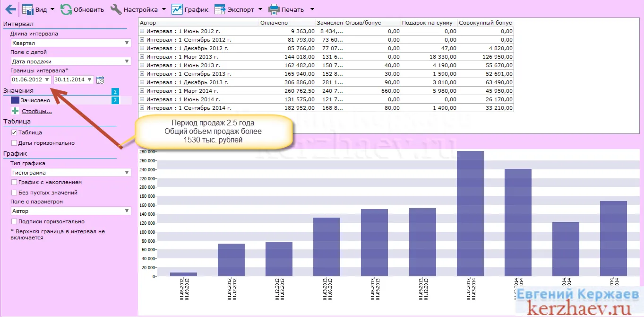Image resolution: width=644 pixels, height=317 pixels.
Task: Enable the Даты горизонтально checkbox
Action: tap(15, 143)
